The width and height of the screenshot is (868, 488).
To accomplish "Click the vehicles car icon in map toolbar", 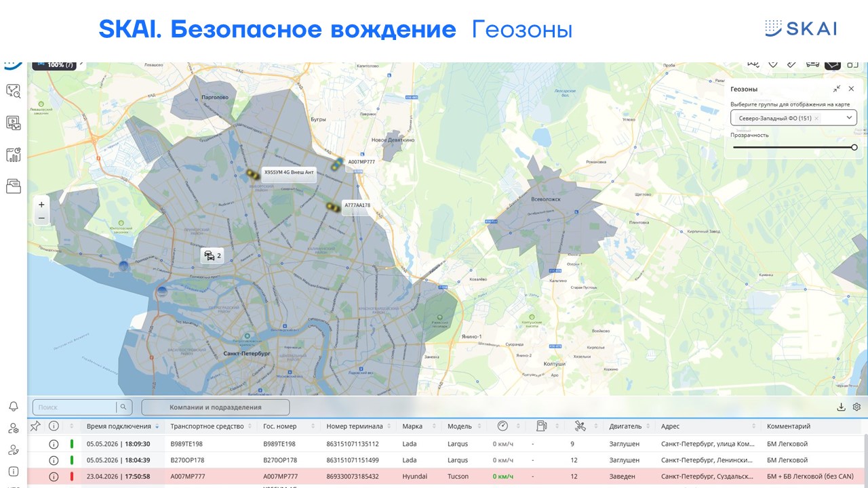I will 812,63.
